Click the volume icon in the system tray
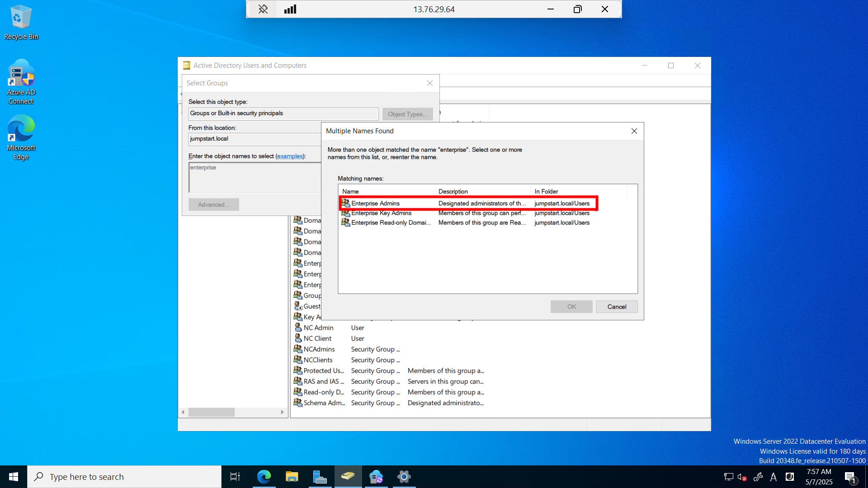The width and height of the screenshot is (868, 488). tap(742, 476)
